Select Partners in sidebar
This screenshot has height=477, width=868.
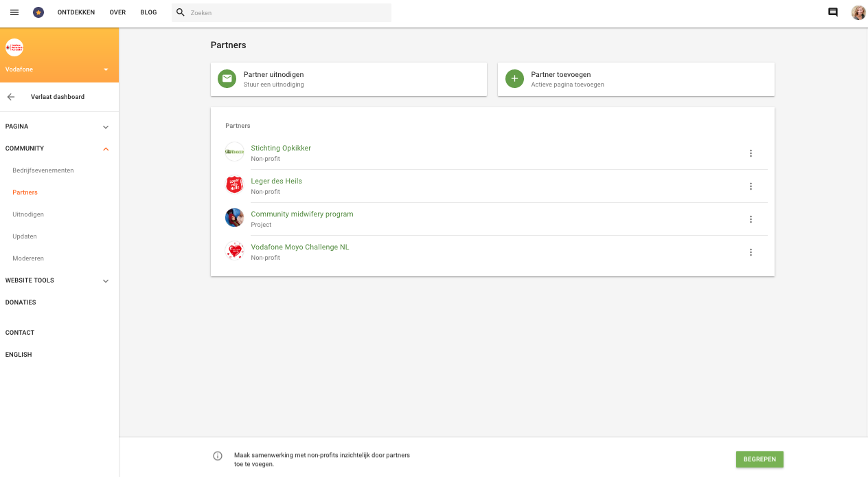pyautogui.click(x=25, y=192)
